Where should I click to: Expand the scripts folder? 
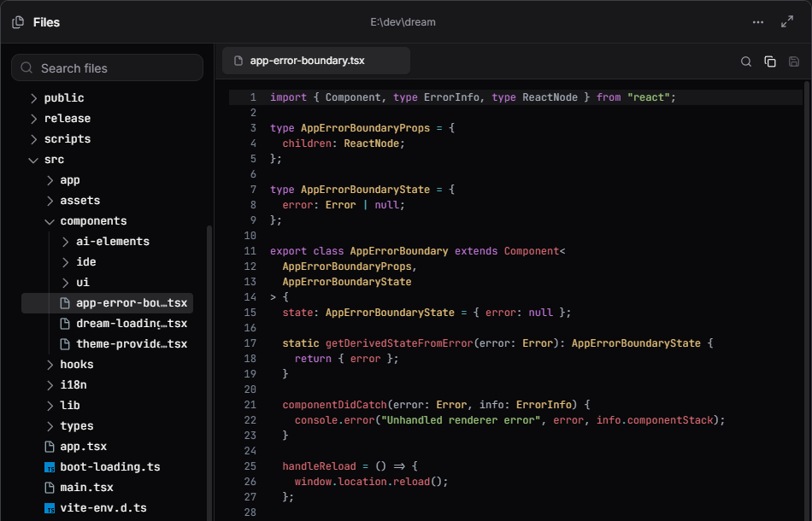click(x=33, y=139)
